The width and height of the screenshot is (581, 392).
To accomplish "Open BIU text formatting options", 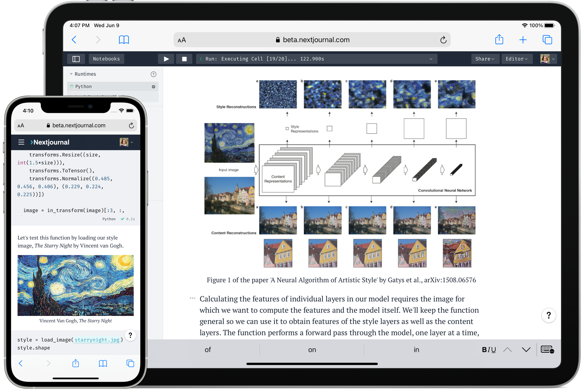I will coord(489,350).
